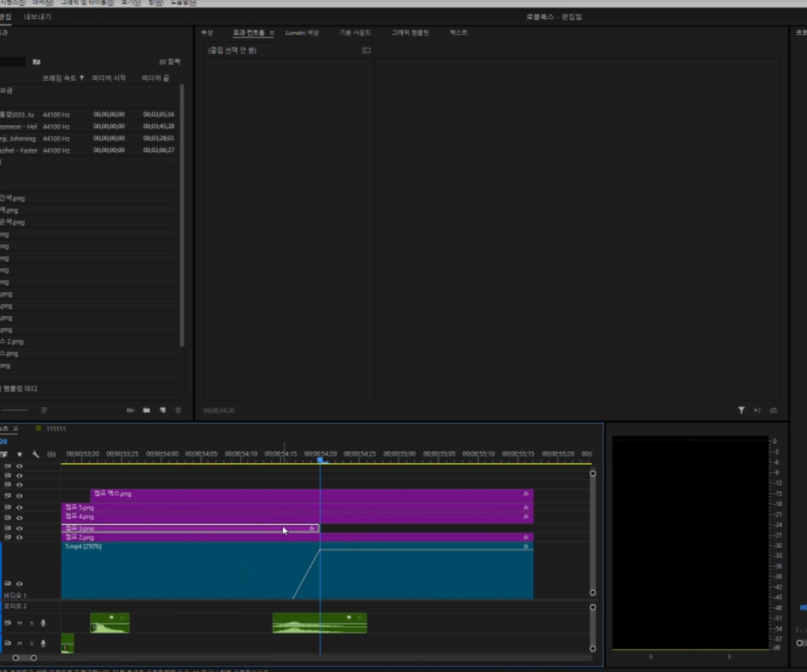Sort by the 프레임 속도 column header
The image size is (807, 672).
[x=59, y=78]
